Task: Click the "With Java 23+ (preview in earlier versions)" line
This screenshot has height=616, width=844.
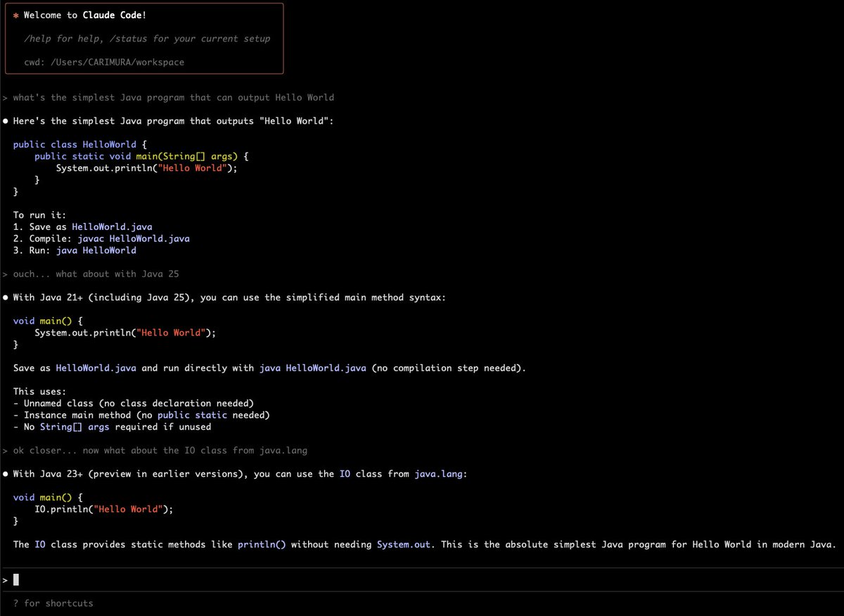Action: 240,474
